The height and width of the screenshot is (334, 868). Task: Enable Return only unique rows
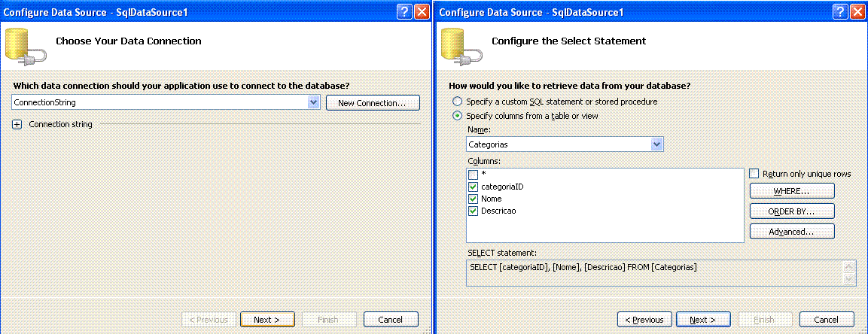point(754,174)
